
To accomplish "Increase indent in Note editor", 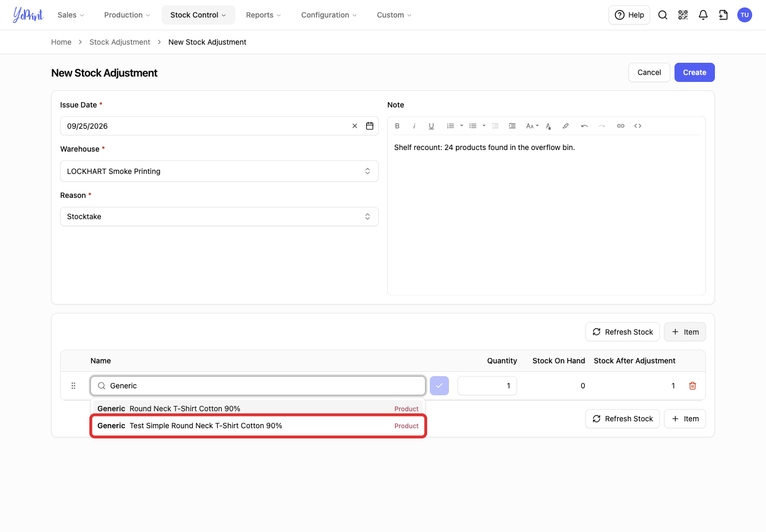I will coord(512,126).
